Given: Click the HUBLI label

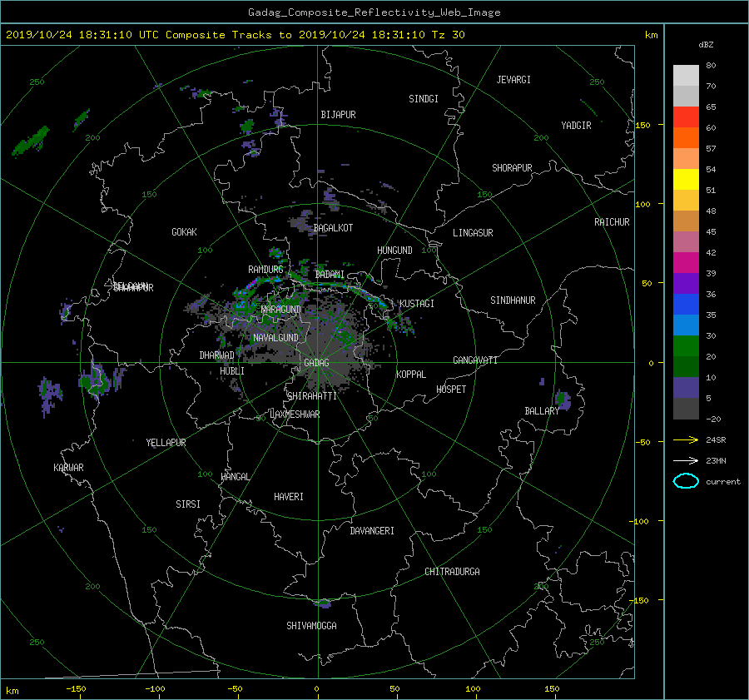Looking at the screenshot, I should pyautogui.click(x=232, y=370).
